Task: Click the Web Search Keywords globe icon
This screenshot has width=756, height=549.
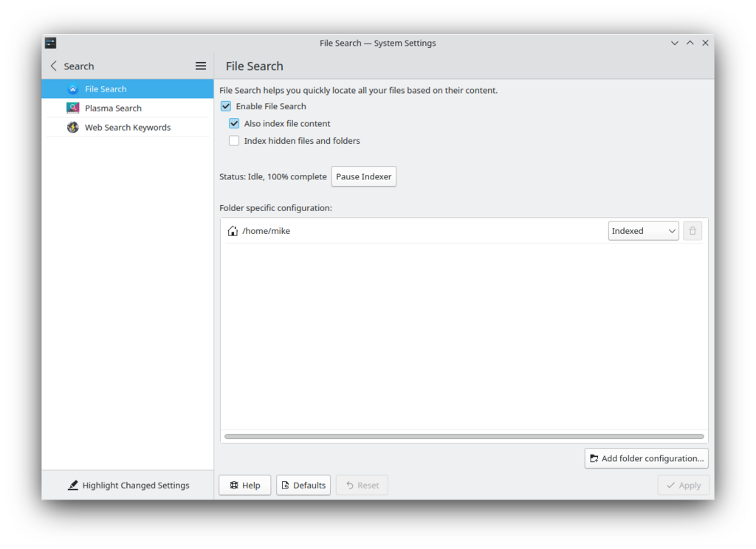Action: pyautogui.click(x=72, y=128)
